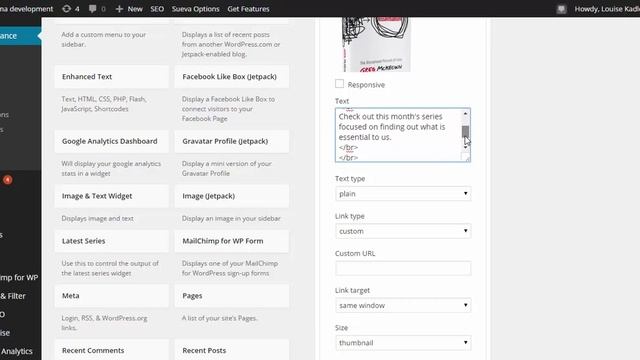Image resolution: width=640 pixels, height=360 pixels.
Task: Select the Recent Comments widget
Action: pyautogui.click(x=111, y=350)
